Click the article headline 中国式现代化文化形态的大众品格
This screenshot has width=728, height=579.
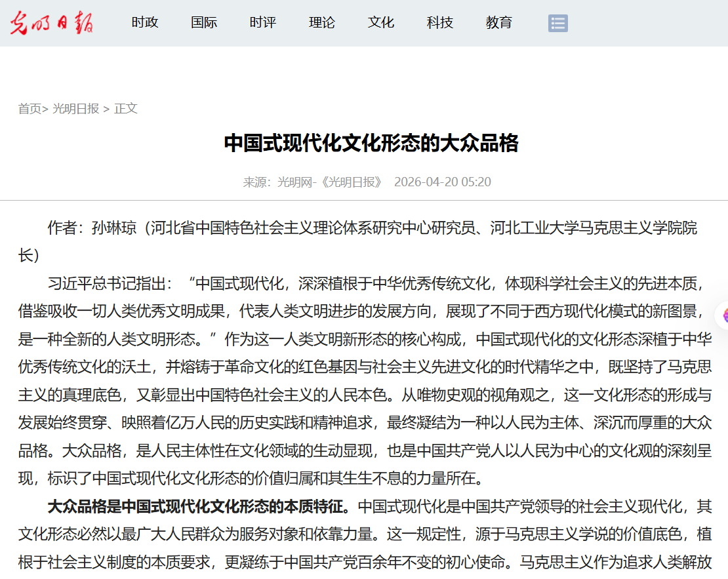371,143
